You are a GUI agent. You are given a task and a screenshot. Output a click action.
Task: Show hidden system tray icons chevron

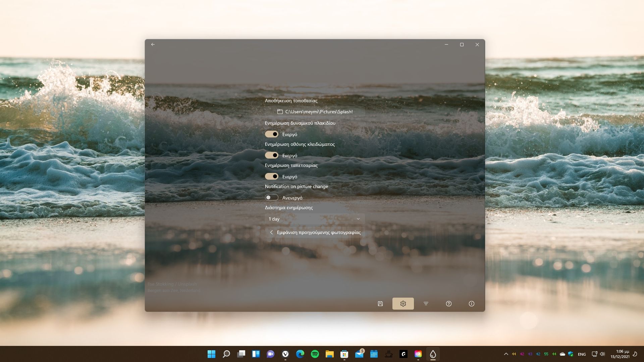tap(506, 354)
